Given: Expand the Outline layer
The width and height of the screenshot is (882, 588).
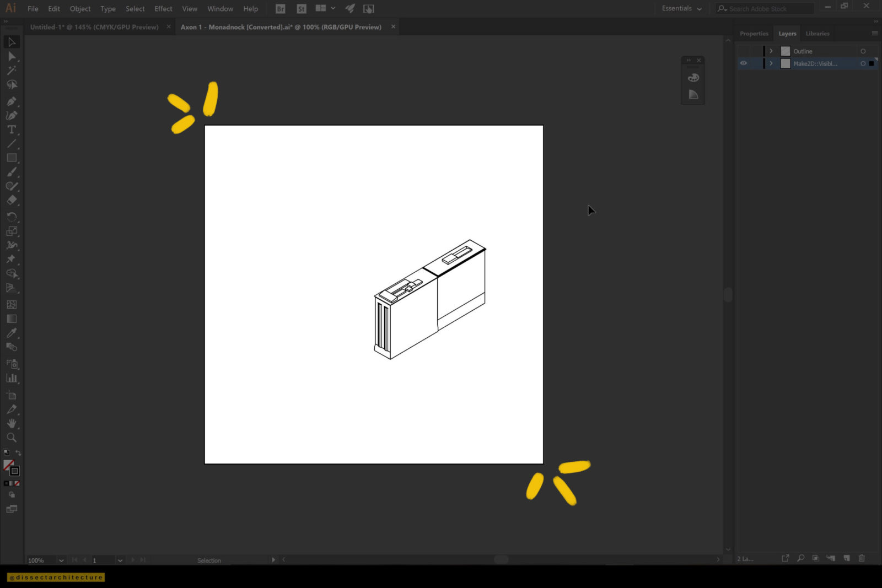Looking at the screenshot, I should pos(771,51).
